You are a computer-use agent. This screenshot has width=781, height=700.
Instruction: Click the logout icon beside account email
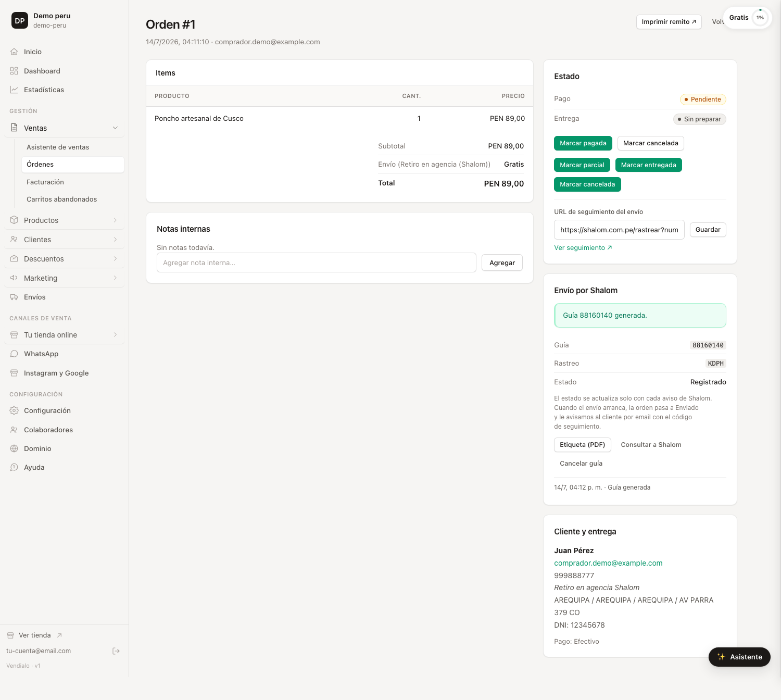(x=116, y=651)
